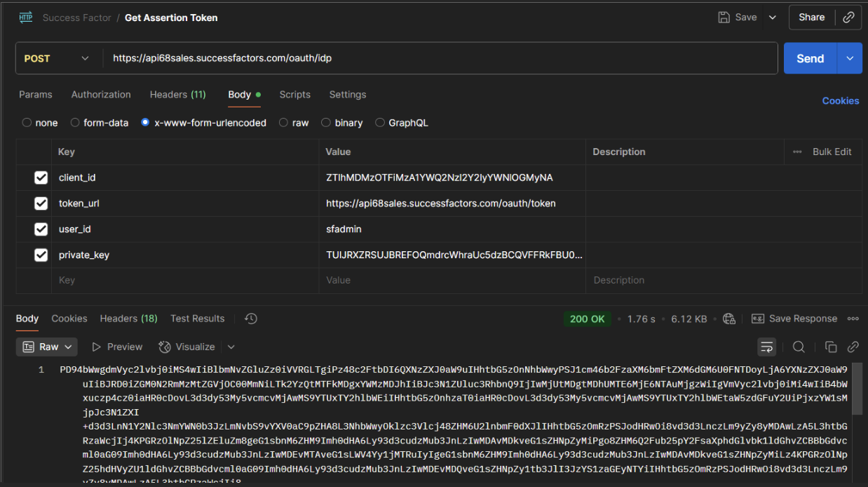Switch to request Headers (11) tab
Screen dimensions: 868x487
(178, 95)
